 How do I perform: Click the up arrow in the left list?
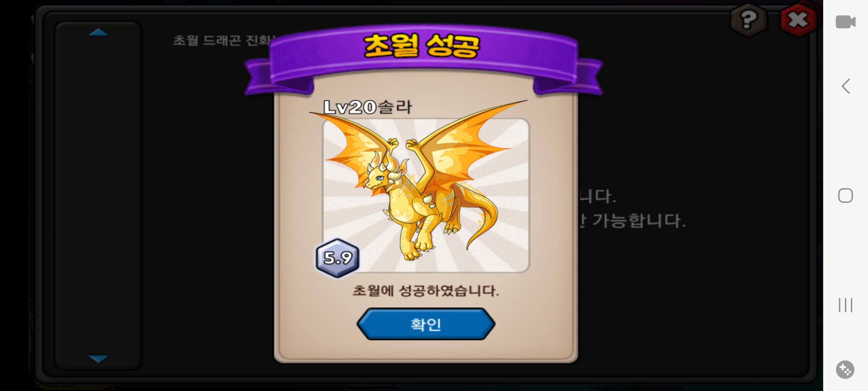(98, 33)
